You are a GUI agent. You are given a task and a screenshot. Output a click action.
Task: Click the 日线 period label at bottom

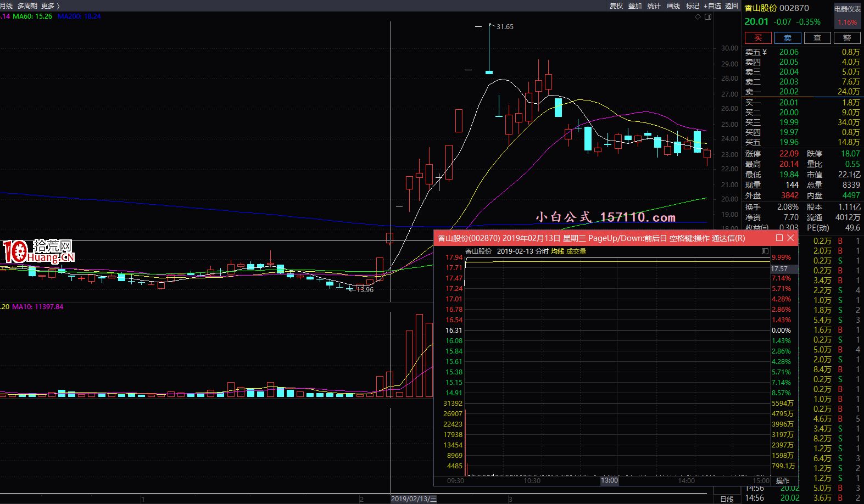(x=727, y=499)
